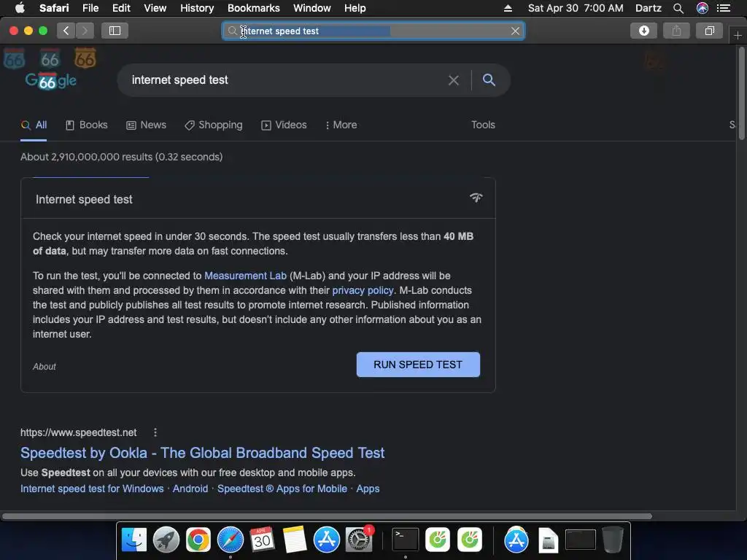This screenshot has height=560, width=747.
Task: Open the History menu
Action: (x=197, y=8)
